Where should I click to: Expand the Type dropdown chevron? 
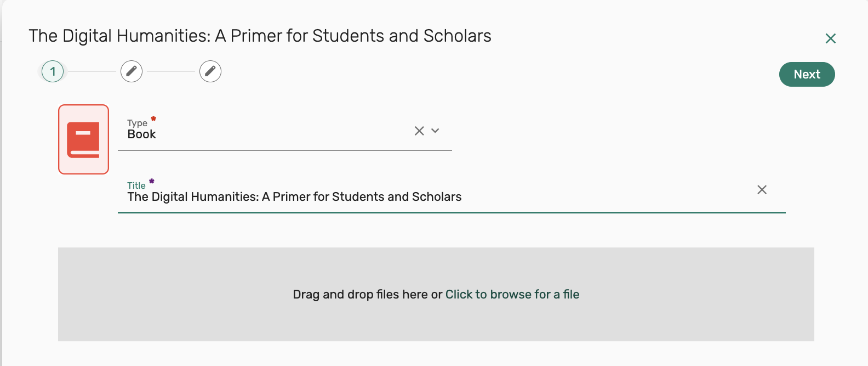[436, 131]
